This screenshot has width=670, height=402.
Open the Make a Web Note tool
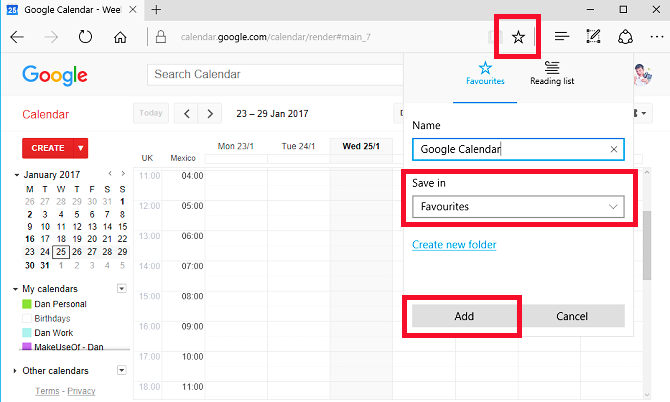pyautogui.click(x=593, y=37)
